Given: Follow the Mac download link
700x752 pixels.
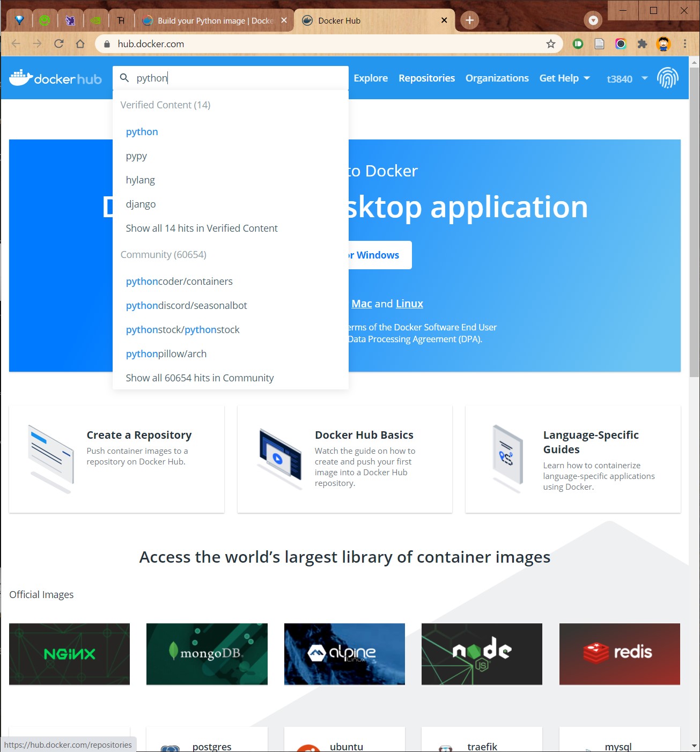Looking at the screenshot, I should (362, 304).
